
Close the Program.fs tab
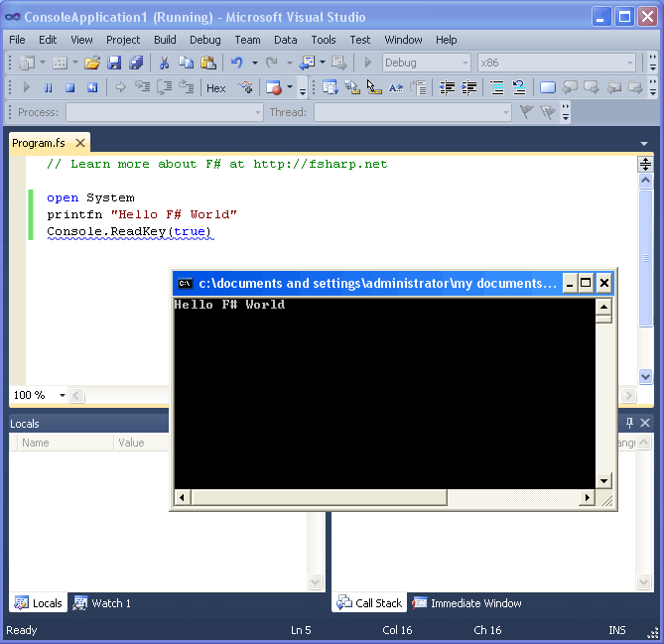80,143
